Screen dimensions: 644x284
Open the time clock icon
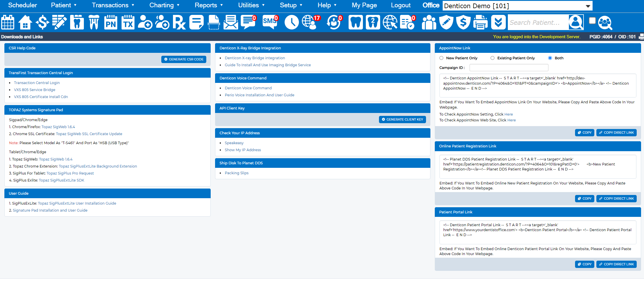[x=292, y=22]
